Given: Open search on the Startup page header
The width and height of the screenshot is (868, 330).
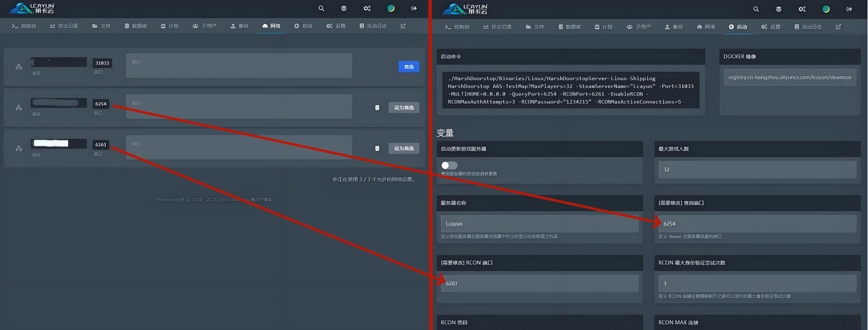Looking at the screenshot, I should pyautogui.click(x=756, y=9).
